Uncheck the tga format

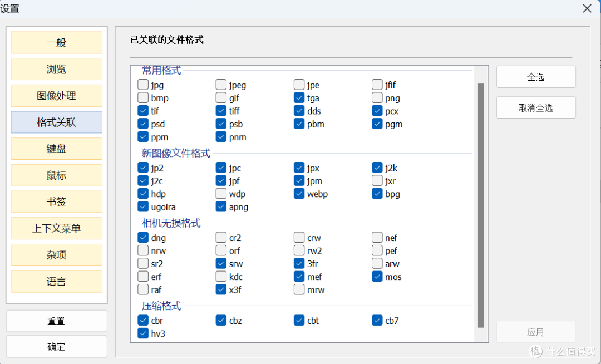tap(299, 98)
